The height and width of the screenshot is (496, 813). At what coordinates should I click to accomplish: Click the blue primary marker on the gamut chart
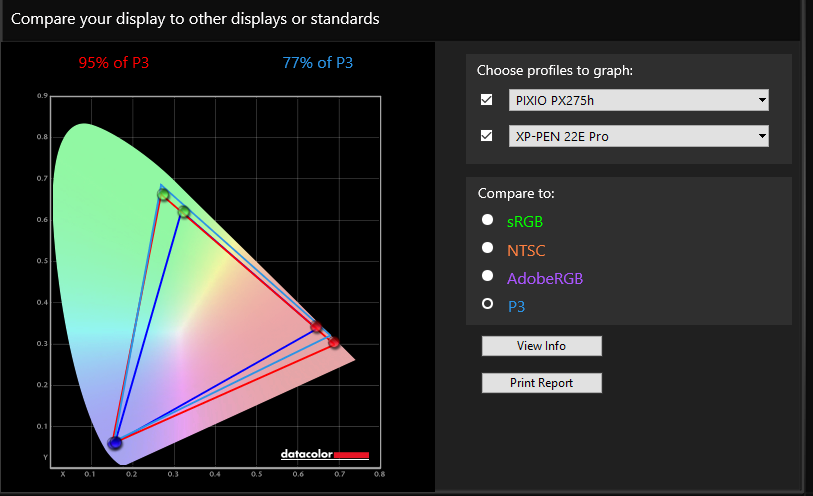click(x=115, y=443)
